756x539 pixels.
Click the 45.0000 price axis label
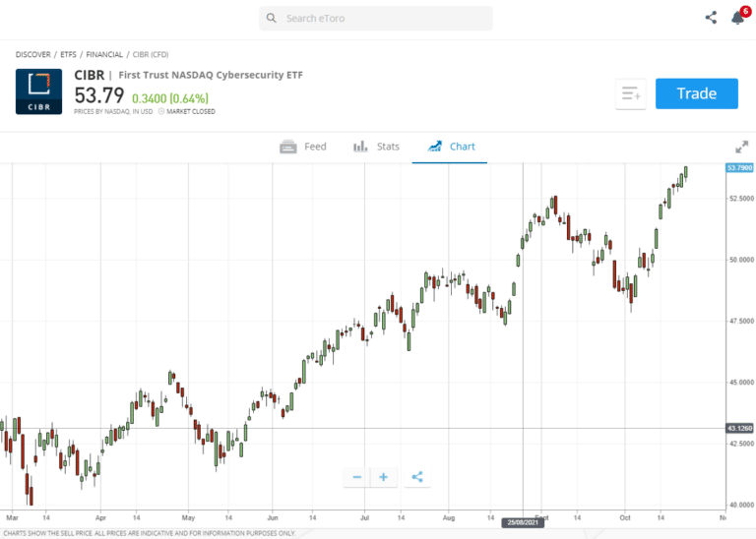pyautogui.click(x=741, y=383)
